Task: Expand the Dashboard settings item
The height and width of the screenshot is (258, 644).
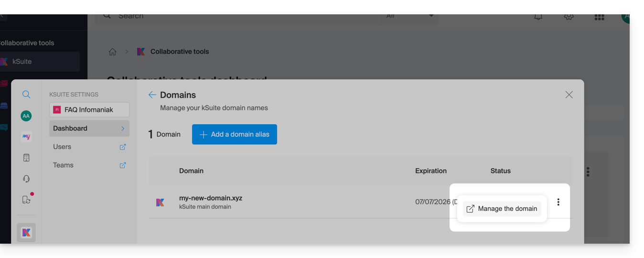Action: (x=89, y=129)
